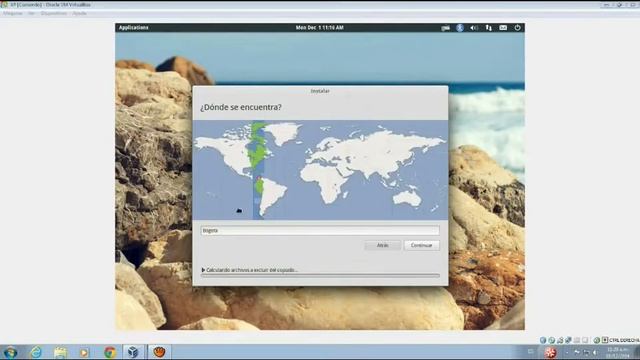
Task: Open the mail envelope indicator icon
Action: pyautogui.click(x=503, y=28)
